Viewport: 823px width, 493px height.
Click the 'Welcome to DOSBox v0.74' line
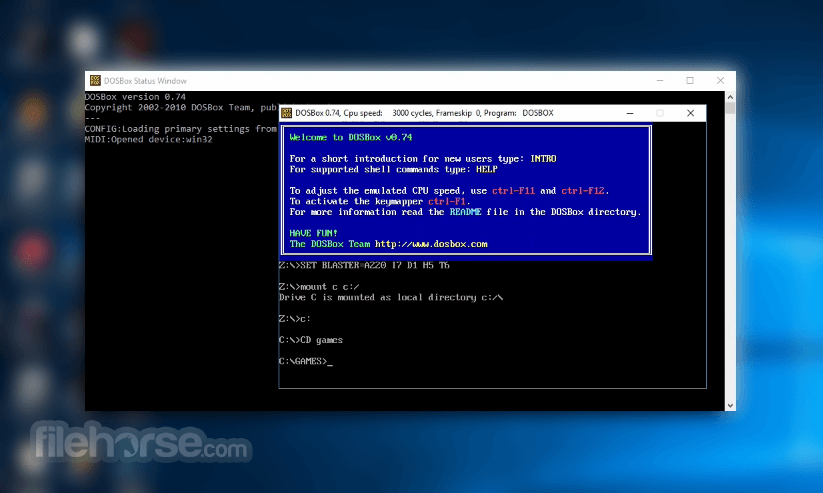point(351,138)
